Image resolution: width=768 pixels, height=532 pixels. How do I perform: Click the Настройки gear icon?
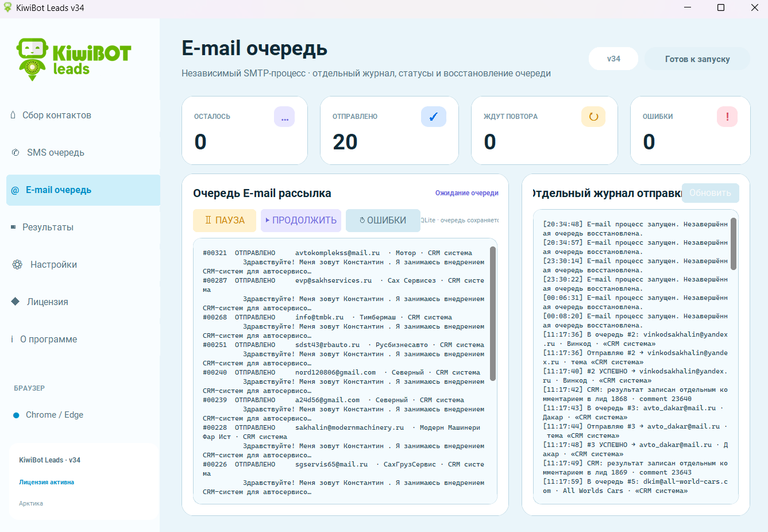click(17, 264)
